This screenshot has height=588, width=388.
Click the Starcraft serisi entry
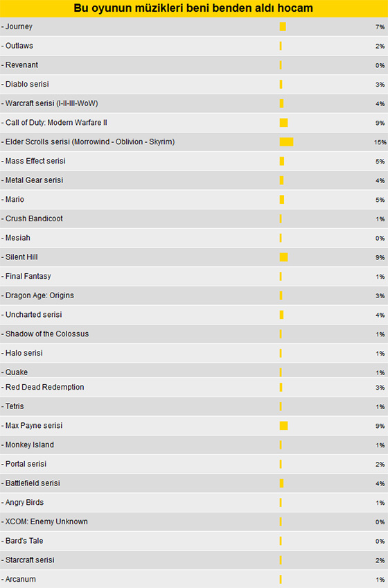click(194, 560)
